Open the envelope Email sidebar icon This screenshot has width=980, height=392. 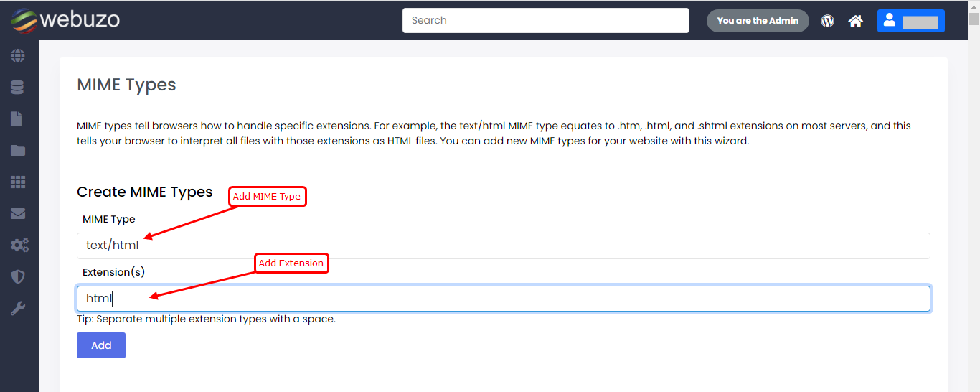(x=18, y=214)
